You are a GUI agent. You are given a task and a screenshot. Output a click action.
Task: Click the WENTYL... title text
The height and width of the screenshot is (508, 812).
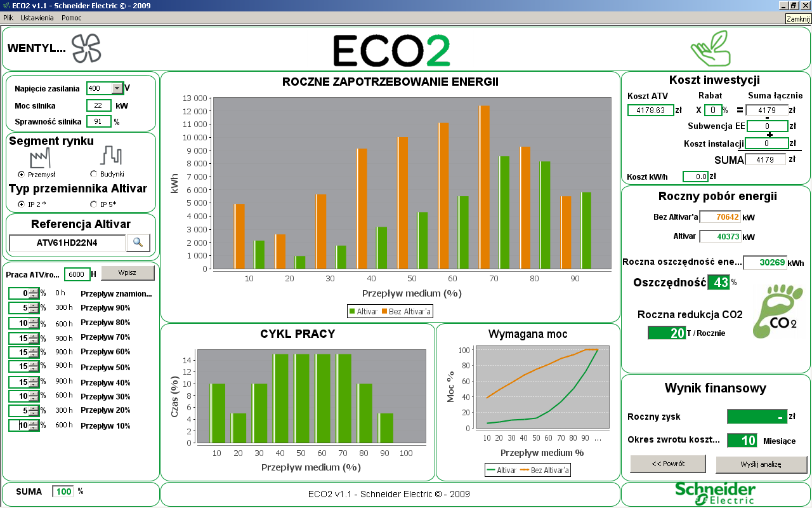36,48
